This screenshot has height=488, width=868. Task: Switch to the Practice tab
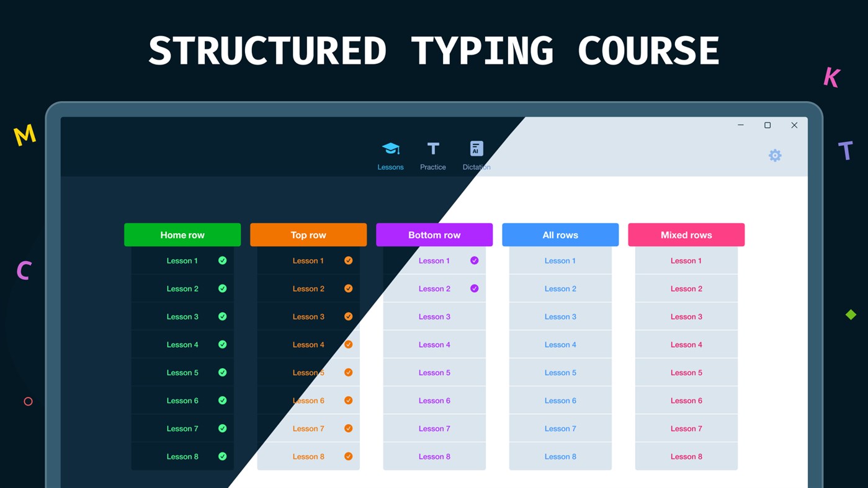click(x=432, y=155)
